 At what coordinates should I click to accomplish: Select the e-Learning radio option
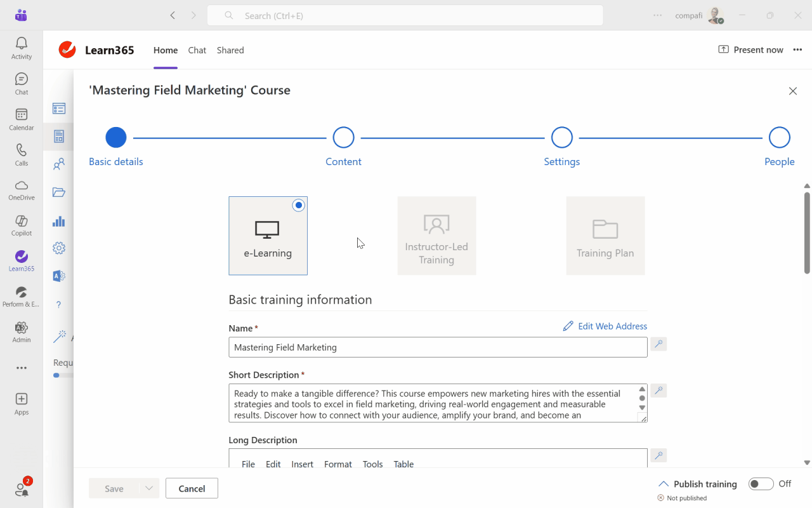(x=299, y=205)
